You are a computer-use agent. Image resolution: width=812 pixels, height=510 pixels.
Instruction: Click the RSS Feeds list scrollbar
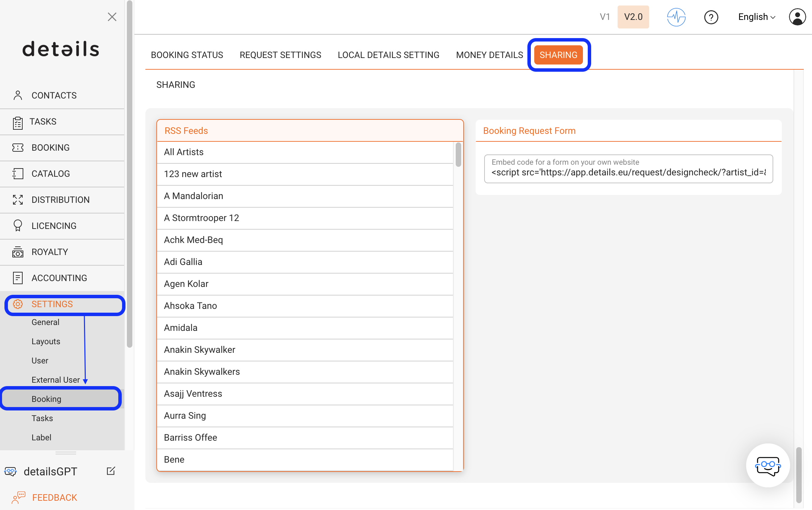(x=458, y=155)
